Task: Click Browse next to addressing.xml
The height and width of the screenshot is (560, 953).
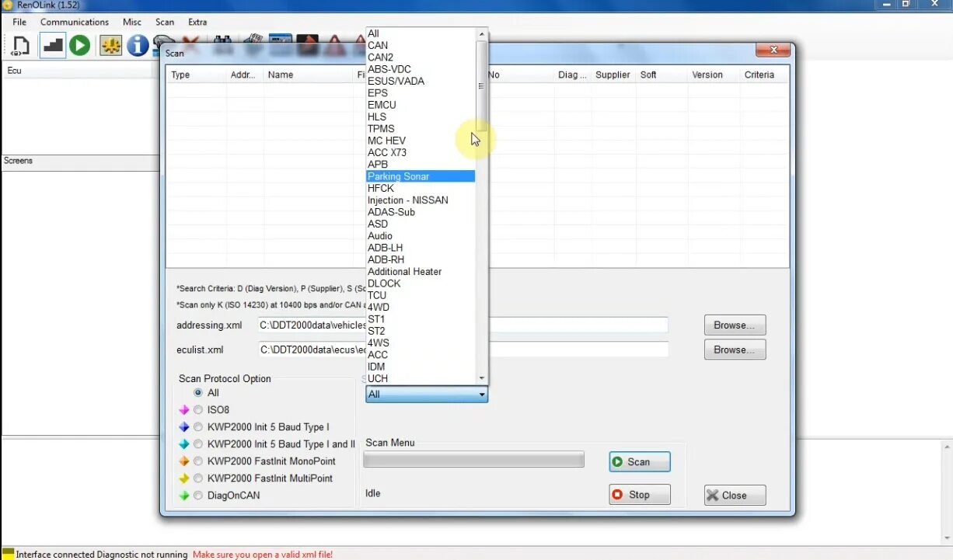Action: [x=734, y=325]
